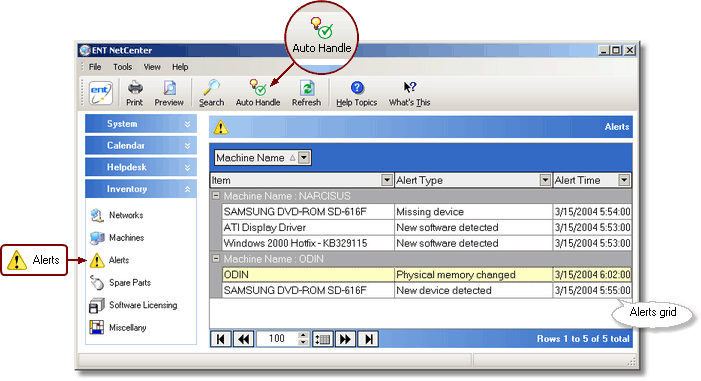This screenshot has height=381, width=701.
Task: Select the ODIN item cell
Action: 308,275
